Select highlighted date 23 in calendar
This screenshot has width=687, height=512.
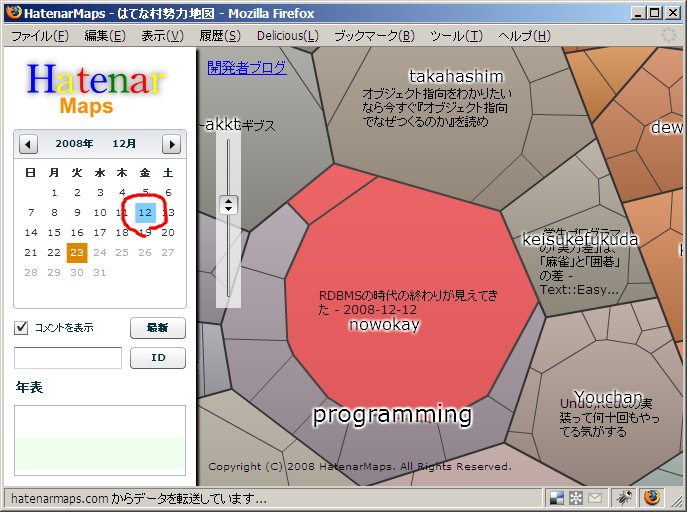77,253
